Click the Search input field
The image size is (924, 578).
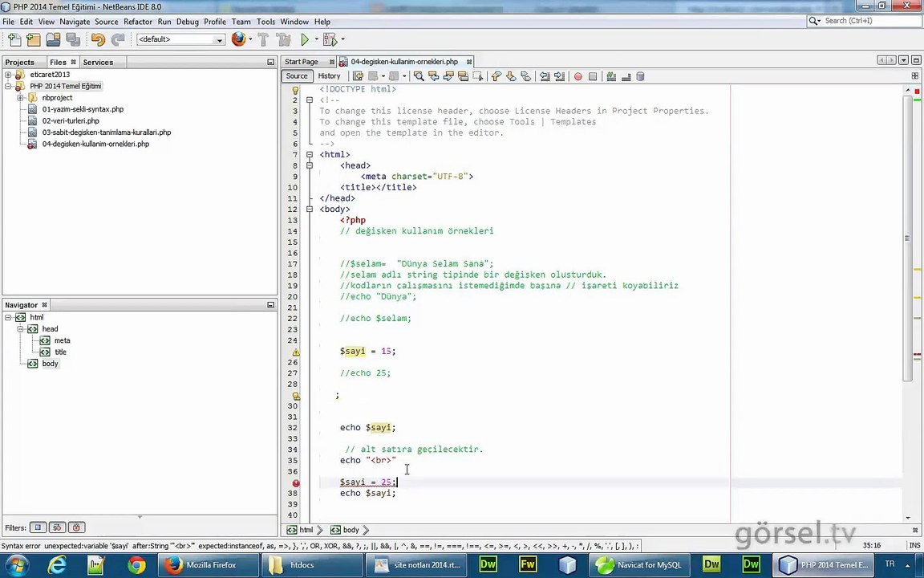[x=866, y=21]
